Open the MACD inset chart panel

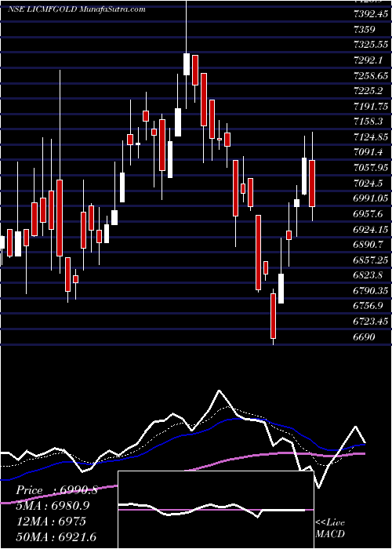point(216,510)
